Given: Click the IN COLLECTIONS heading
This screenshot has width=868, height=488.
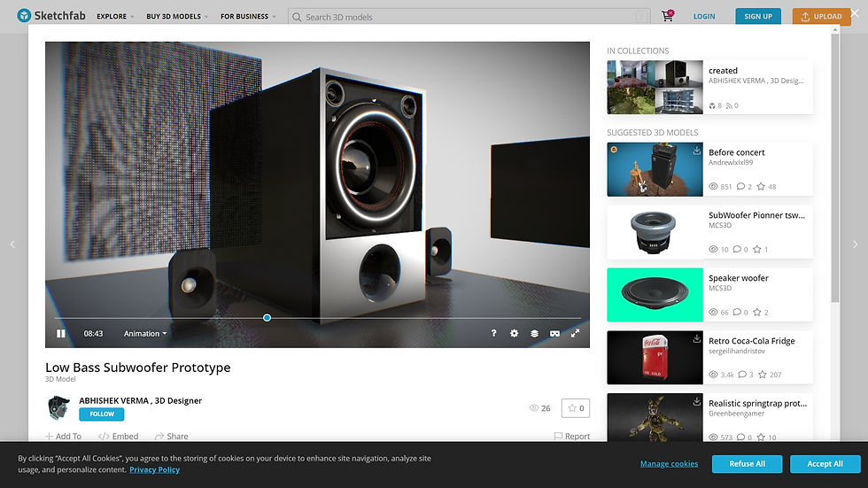Looking at the screenshot, I should coord(638,50).
